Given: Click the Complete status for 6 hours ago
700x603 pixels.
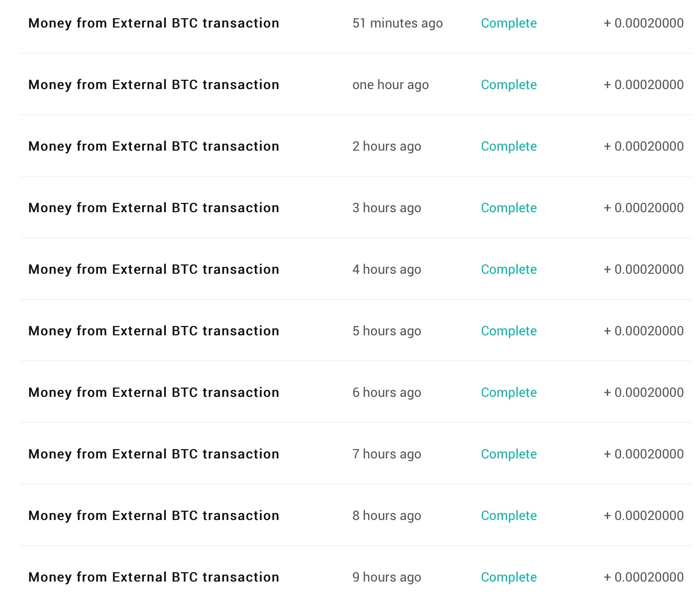Looking at the screenshot, I should coord(508,393).
